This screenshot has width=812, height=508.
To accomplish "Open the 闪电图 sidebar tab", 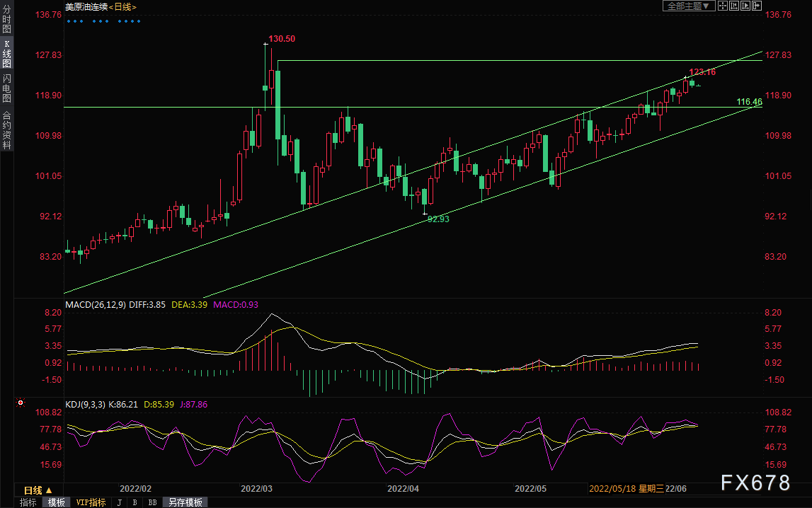I will coord(7,88).
